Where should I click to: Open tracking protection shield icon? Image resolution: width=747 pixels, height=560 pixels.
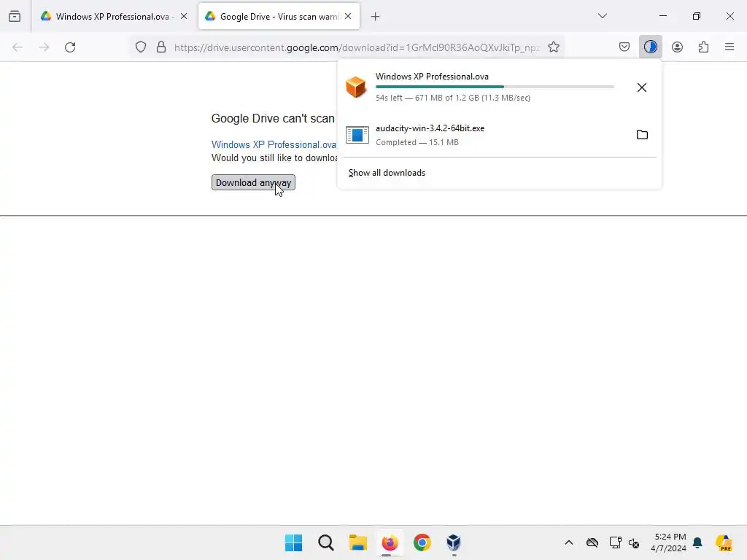point(141,47)
